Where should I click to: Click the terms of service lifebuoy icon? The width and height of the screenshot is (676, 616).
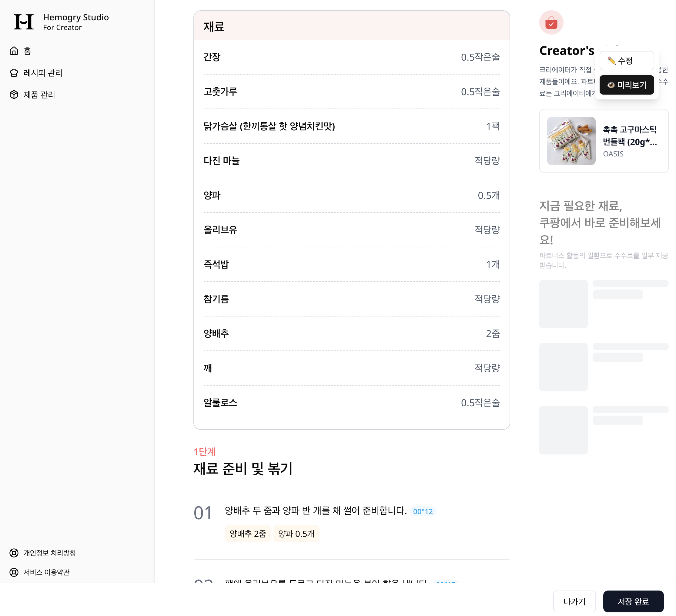14,572
